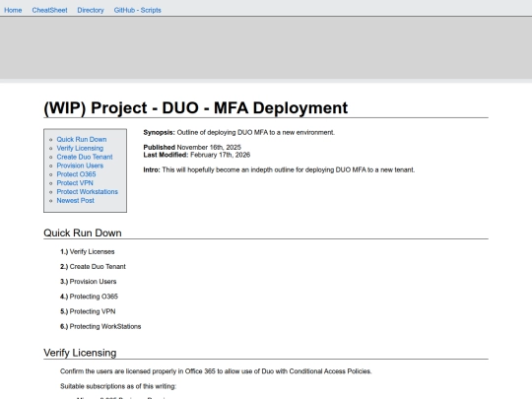
Task: Click the Synopsis text line
Action: pyautogui.click(x=238, y=132)
